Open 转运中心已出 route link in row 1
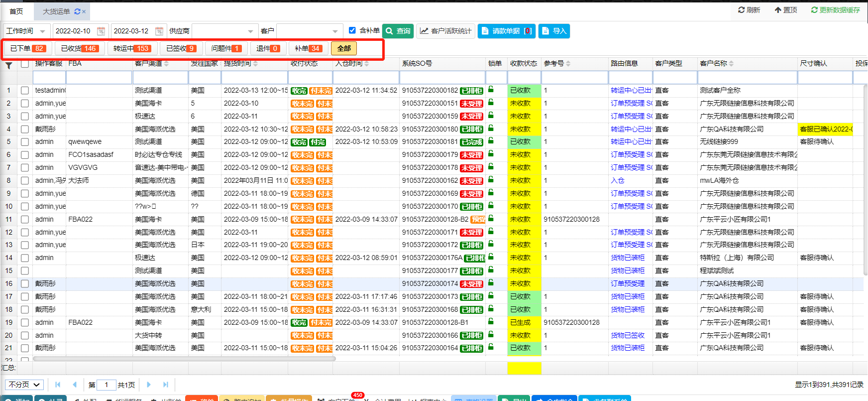 coord(631,90)
